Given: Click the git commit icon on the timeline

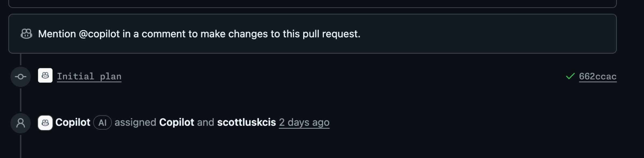Looking at the screenshot, I should (x=21, y=77).
